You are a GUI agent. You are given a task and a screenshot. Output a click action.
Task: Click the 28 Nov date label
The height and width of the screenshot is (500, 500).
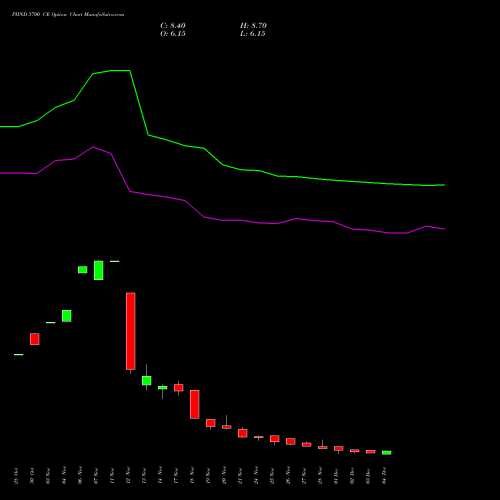point(320,476)
